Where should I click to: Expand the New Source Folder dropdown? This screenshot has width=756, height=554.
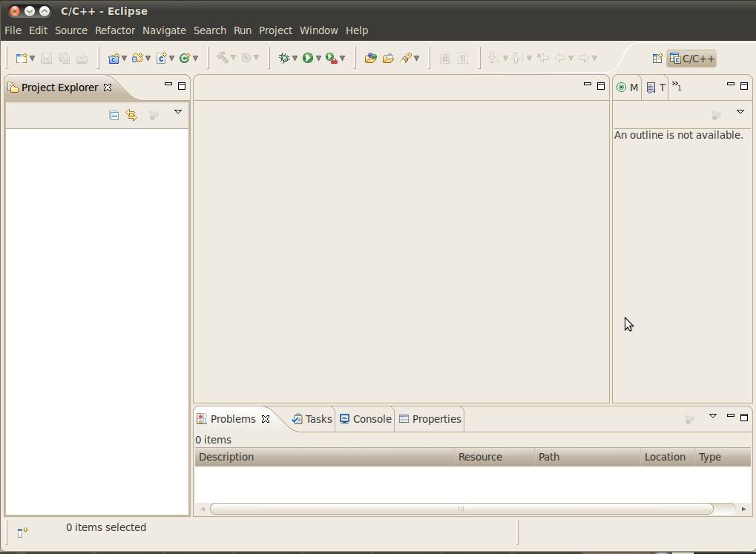click(x=148, y=59)
